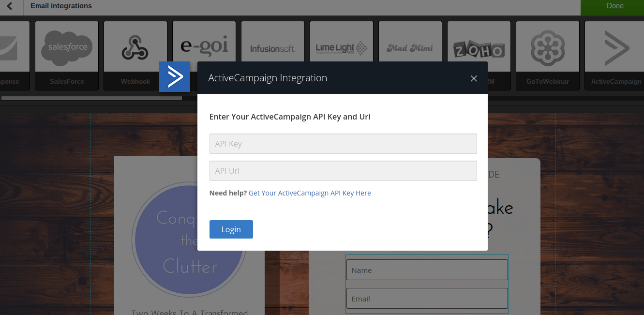Click the horizontal scrollbar under integration tiles
This screenshot has height=315, width=644.
coord(91,98)
